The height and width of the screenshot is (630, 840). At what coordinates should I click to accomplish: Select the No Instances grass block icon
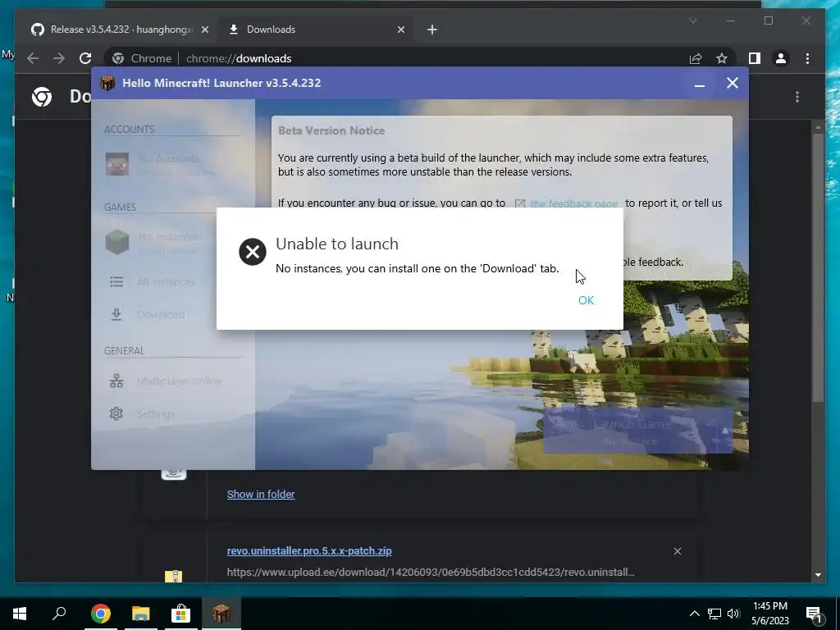pos(116,242)
